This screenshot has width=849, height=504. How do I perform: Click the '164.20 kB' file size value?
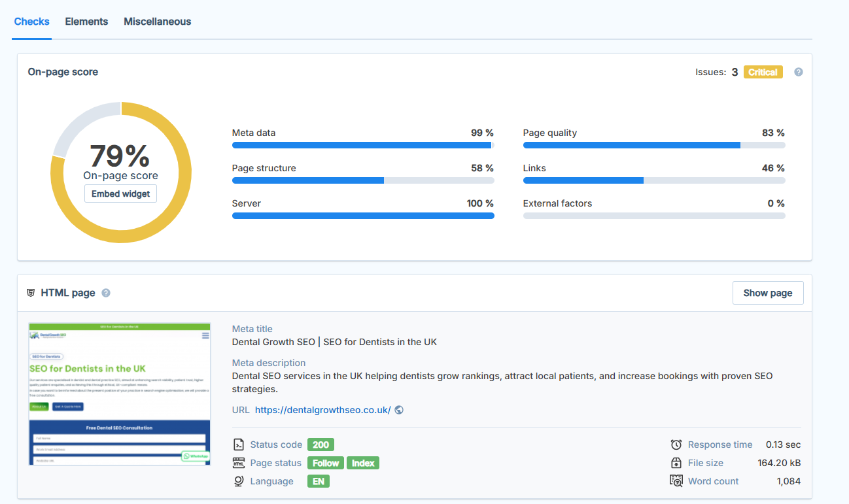point(780,463)
